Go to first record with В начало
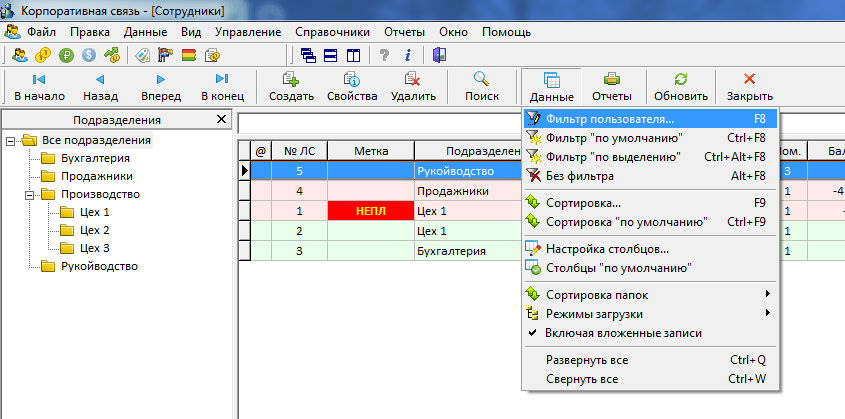The image size is (845, 419). (39, 87)
